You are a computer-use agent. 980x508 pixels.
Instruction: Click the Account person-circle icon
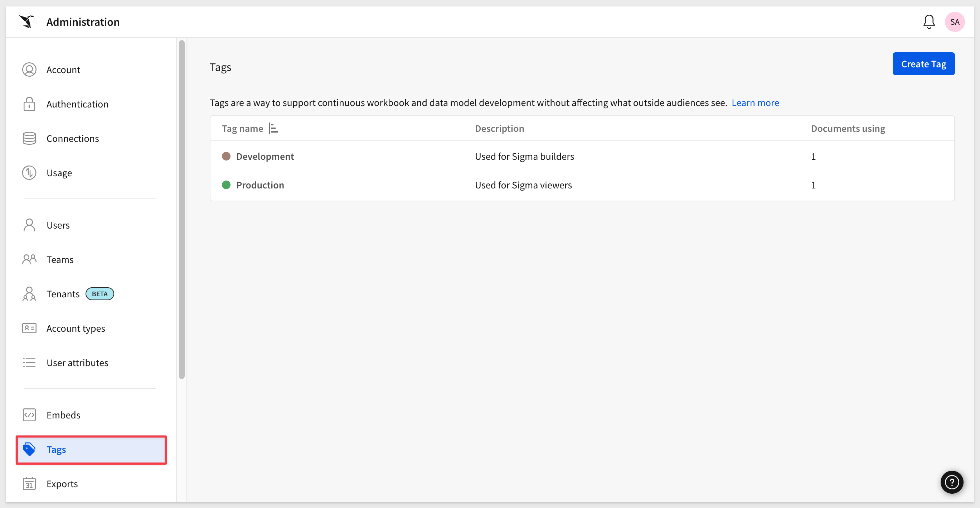[x=29, y=70]
